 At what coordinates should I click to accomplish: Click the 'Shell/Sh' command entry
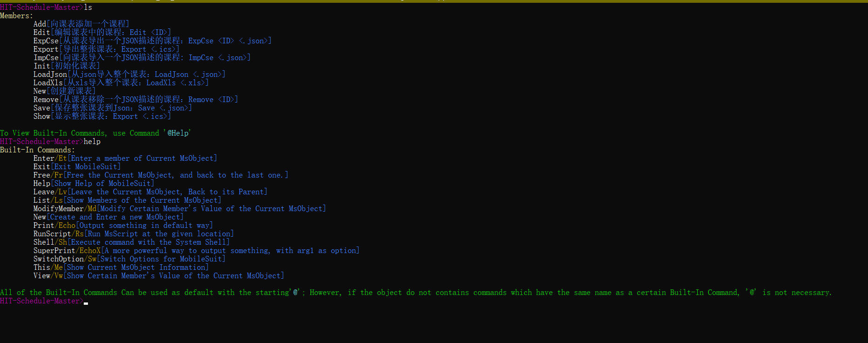tap(132, 242)
